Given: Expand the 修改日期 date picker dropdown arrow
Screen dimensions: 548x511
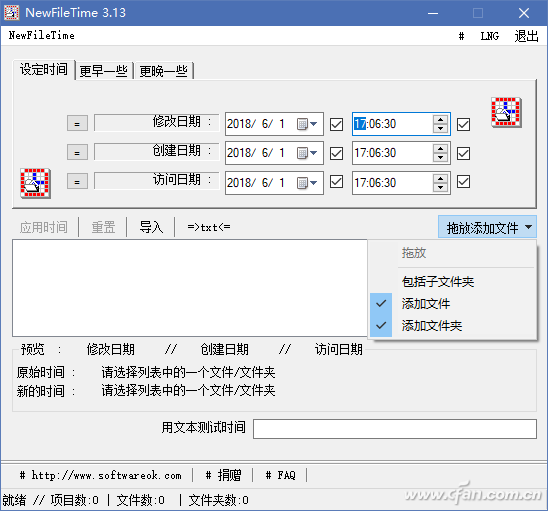Looking at the screenshot, I should tap(313, 124).
